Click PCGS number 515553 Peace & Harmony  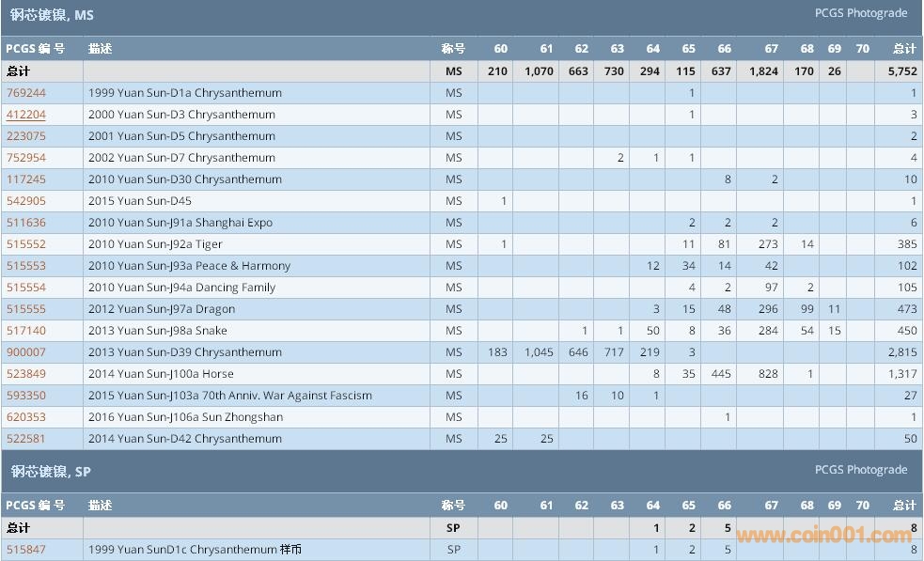pyautogui.click(x=26, y=266)
